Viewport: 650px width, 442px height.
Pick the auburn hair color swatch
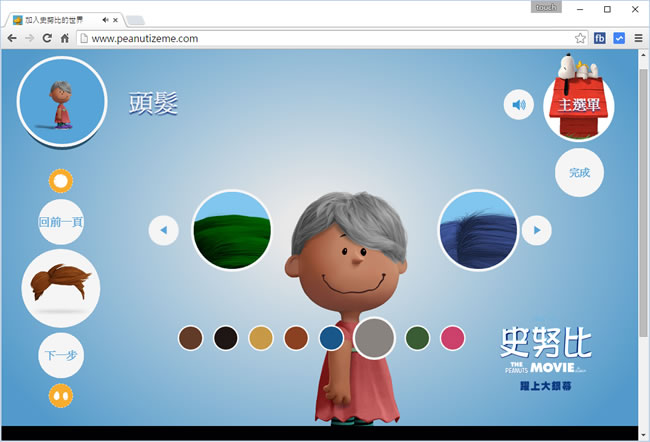(x=296, y=338)
